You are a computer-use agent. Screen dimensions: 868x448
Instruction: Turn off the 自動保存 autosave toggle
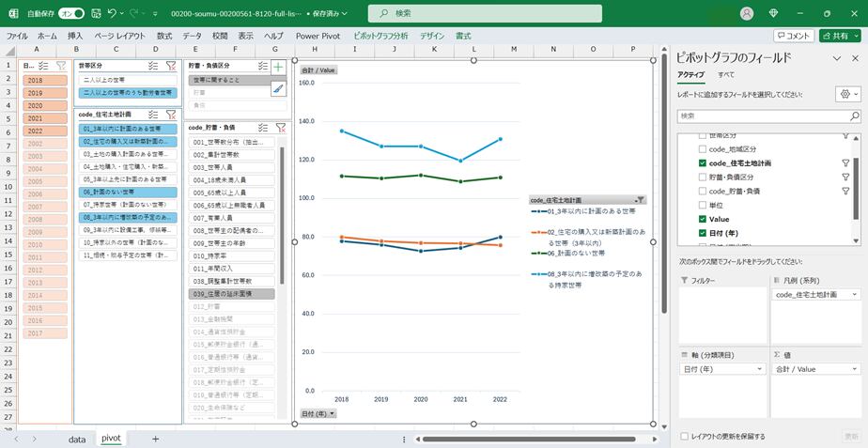71,14
